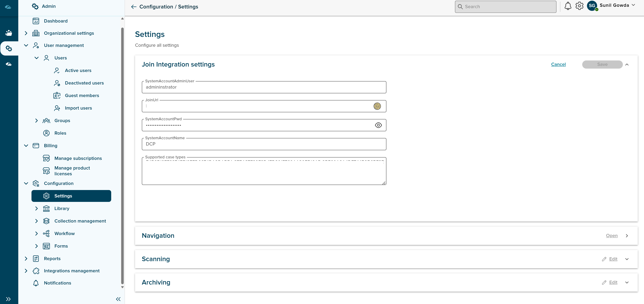644x304 pixels.
Task: Collapse the Join Integration settings panel
Action: tap(627, 65)
